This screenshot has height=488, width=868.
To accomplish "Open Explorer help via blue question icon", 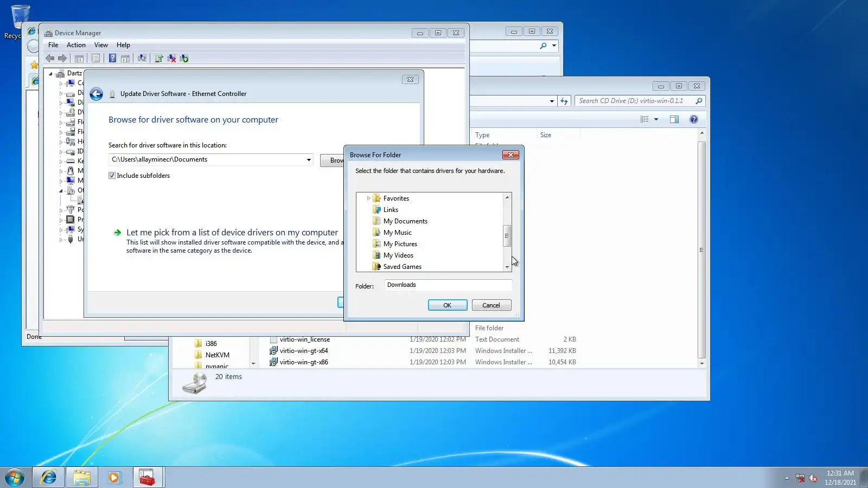I will pyautogui.click(x=694, y=119).
